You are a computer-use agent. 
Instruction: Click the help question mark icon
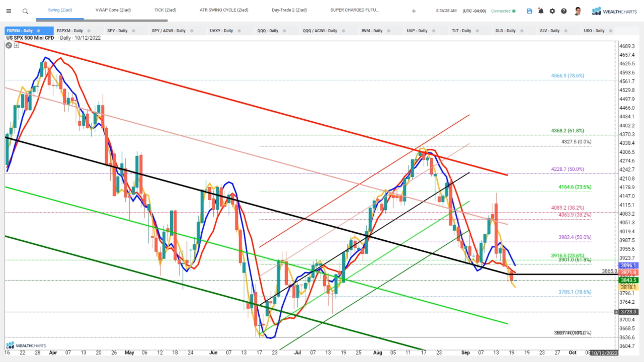[564, 11]
